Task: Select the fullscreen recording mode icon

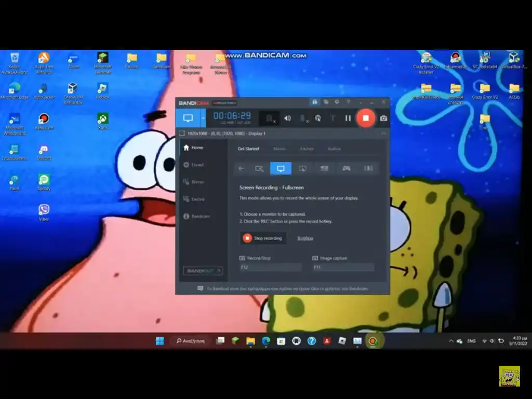Action: tap(281, 168)
